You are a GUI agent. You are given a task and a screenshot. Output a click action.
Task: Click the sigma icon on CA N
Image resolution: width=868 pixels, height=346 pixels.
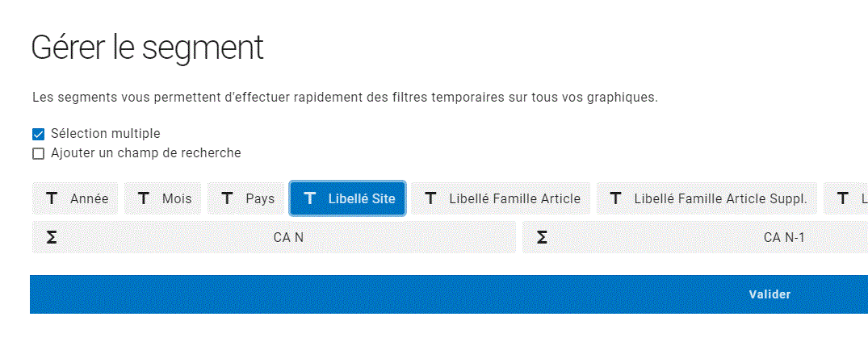(x=52, y=237)
